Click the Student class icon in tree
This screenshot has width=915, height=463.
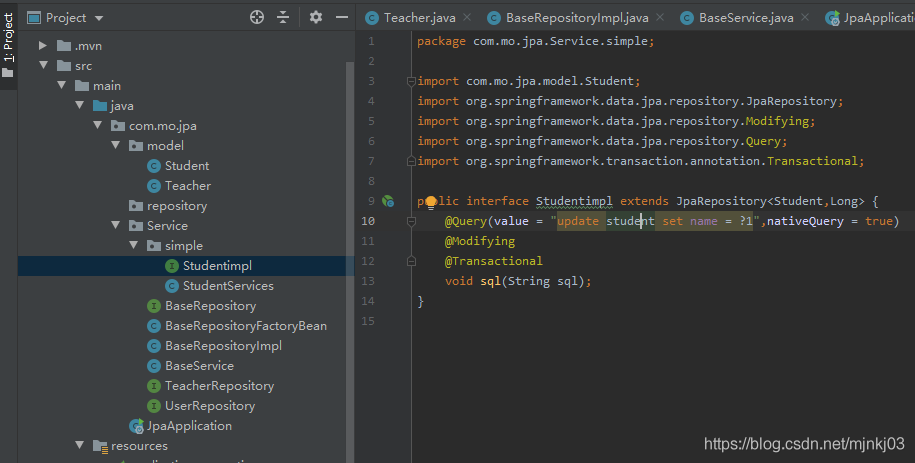pyautogui.click(x=154, y=166)
